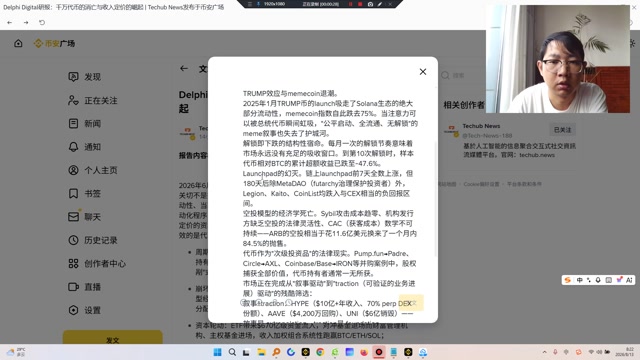
Task: Open the home icon beside 币安广场 logo
Action: point(18,43)
